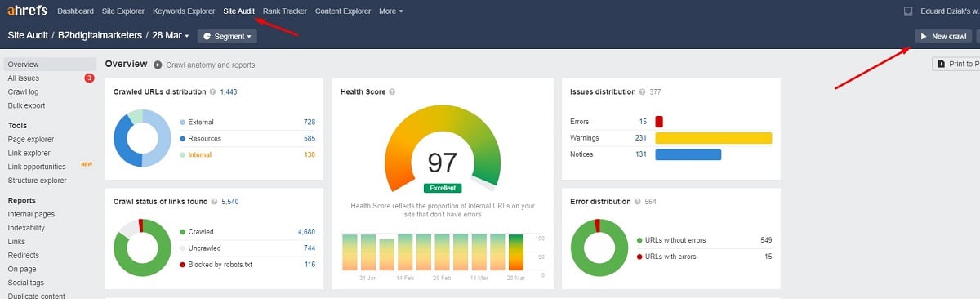Go to the Dashboard tab
Screen dimensions: 980x299
(x=75, y=11)
